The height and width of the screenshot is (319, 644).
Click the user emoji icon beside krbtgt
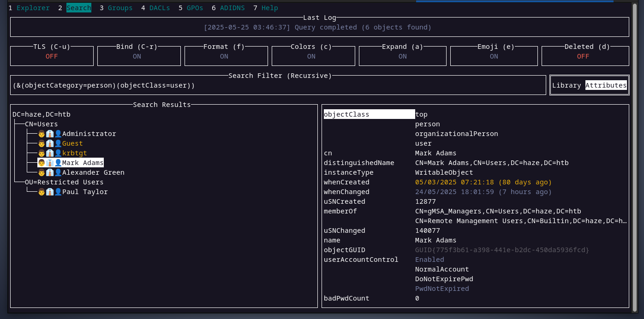pos(49,153)
